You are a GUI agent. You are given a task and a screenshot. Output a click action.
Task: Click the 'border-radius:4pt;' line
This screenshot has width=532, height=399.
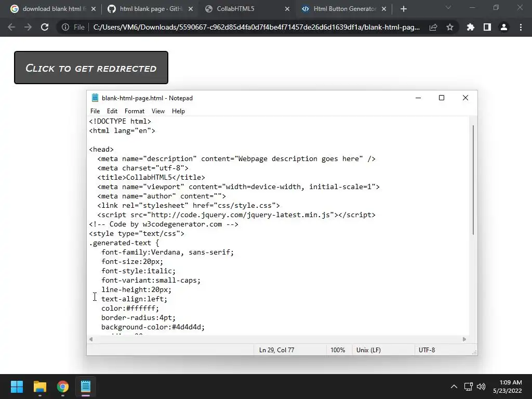point(138,317)
